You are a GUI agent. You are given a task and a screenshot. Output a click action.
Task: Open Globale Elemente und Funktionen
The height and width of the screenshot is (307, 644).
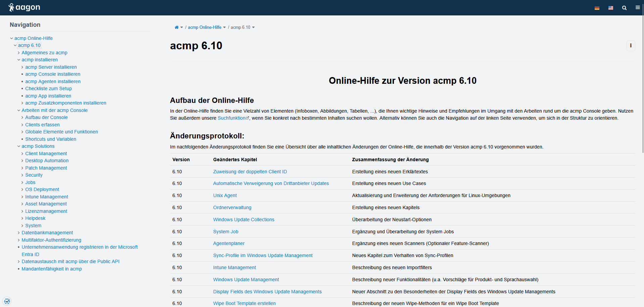click(x=62, y=132)
